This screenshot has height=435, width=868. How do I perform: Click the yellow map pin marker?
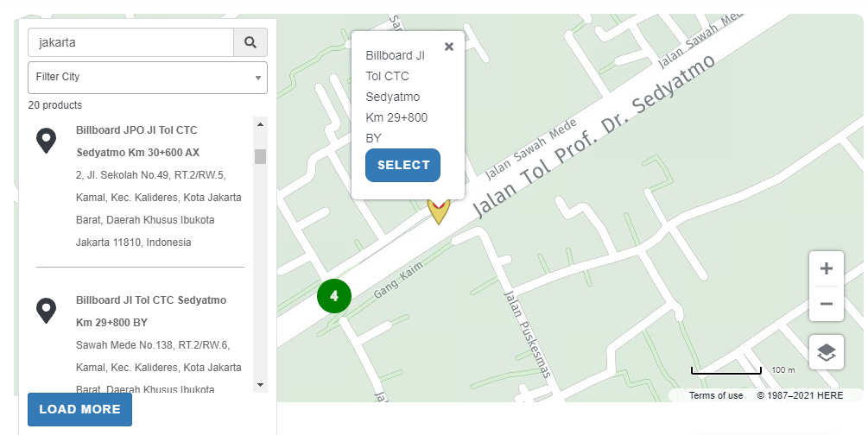(439, 211)
